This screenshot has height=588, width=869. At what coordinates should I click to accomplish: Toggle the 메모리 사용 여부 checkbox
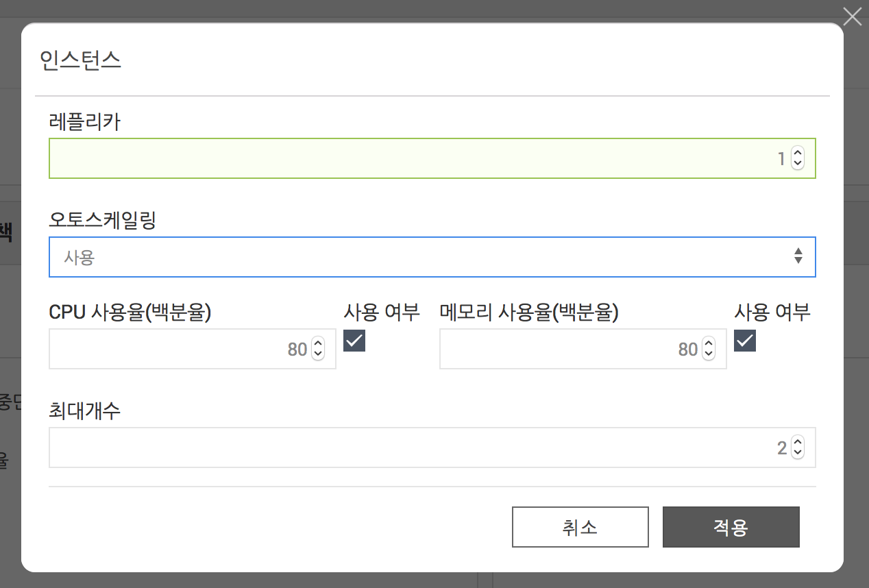click(745, 340)
